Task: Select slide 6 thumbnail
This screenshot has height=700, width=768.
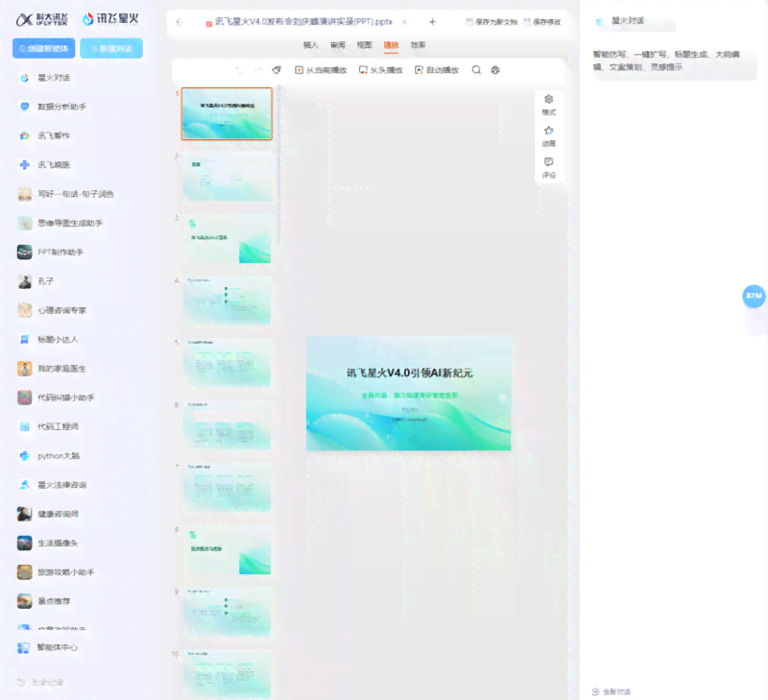Action: 227,424
